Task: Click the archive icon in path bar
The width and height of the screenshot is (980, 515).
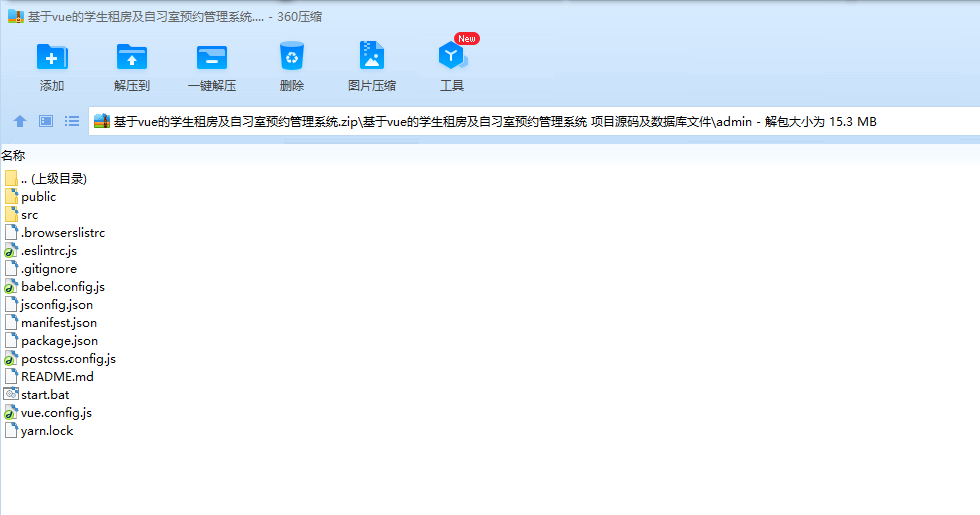Action: coord(102,121)
